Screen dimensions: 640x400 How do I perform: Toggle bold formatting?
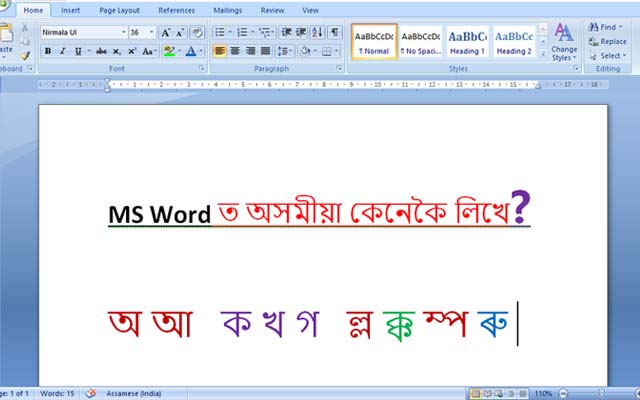(x=48, y=51)
